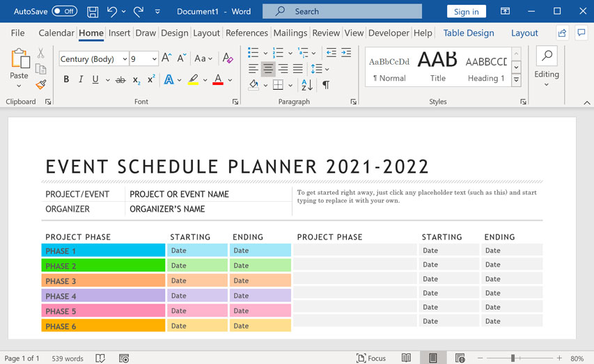This screenshot has width=594, height=364.
Task: Click the Save icon in title bar
Action: (x=93, y=11)
